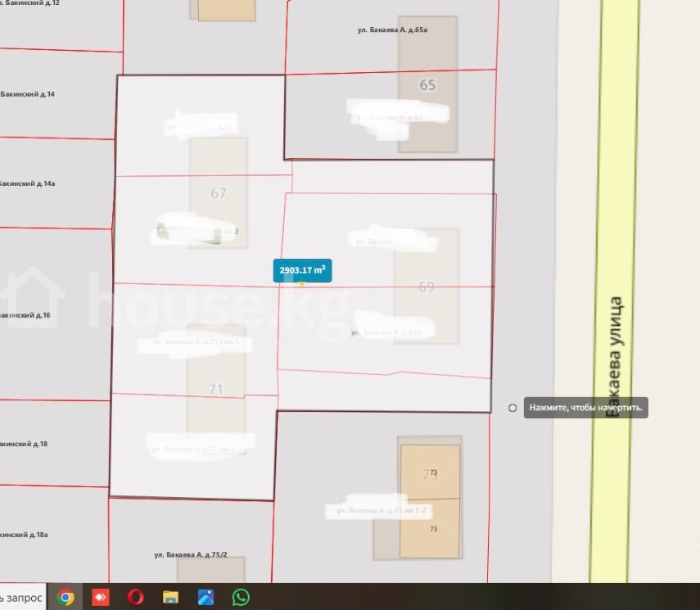700x610 pixels.
Task: Click the 2903.17 m² area measurement label
Action: tap(302, 269)
